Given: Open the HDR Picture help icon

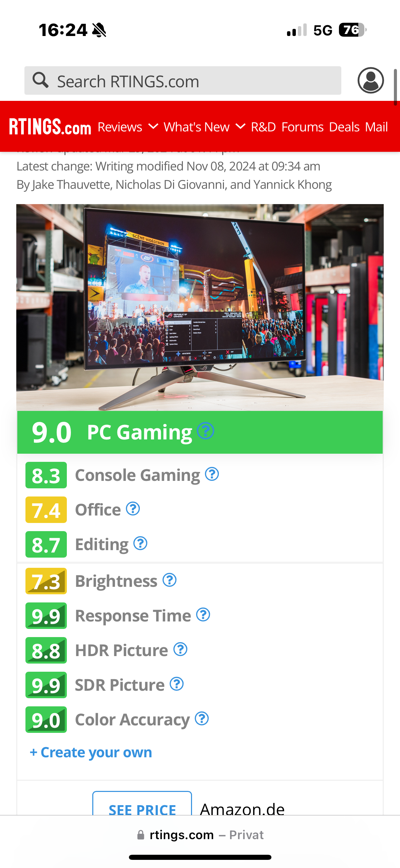Looking at the screenshot, I should point(180,649).
